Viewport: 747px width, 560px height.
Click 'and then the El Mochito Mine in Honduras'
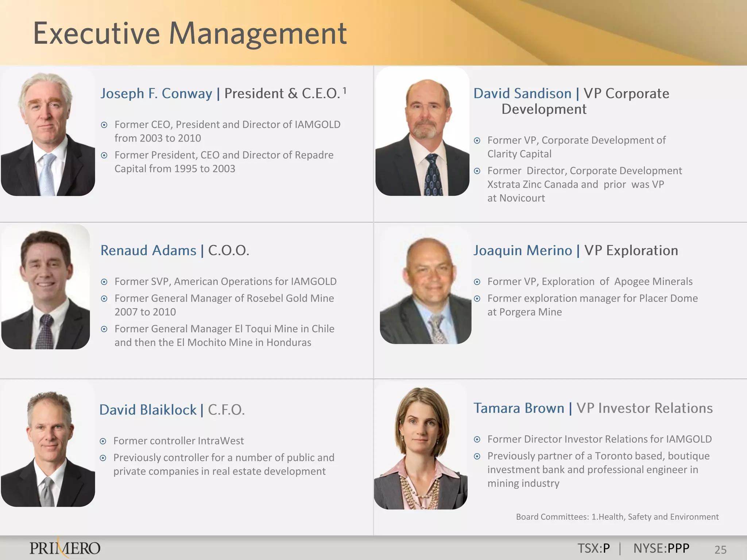tap(213, 343)
